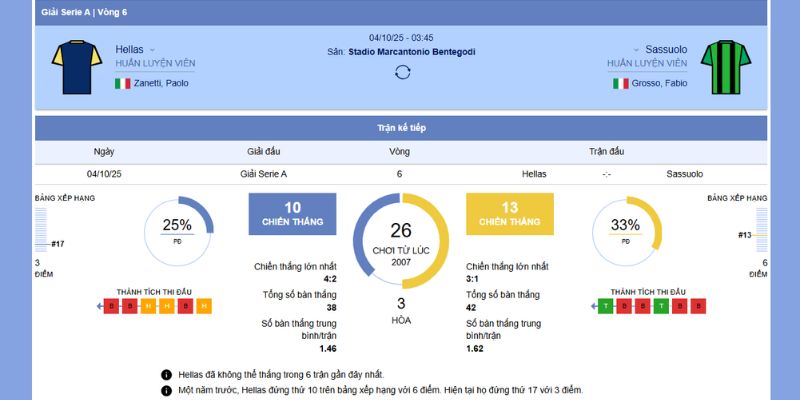The width and height of the screenshot is (800, 400).
Task: Click the circular refresh arrows icon
Action: pyautogui.click(x=402, y=72)
